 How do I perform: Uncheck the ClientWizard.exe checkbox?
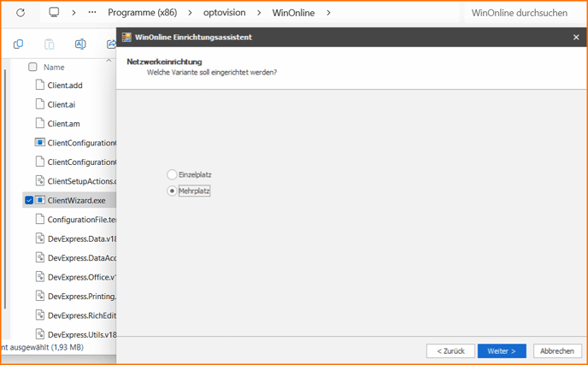pyautogui.click(x=29, y=200)
